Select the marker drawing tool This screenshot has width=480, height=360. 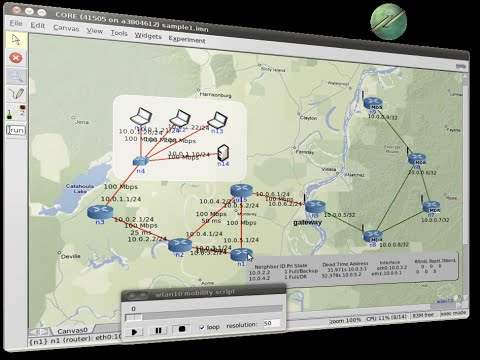[x=16, y=94]
